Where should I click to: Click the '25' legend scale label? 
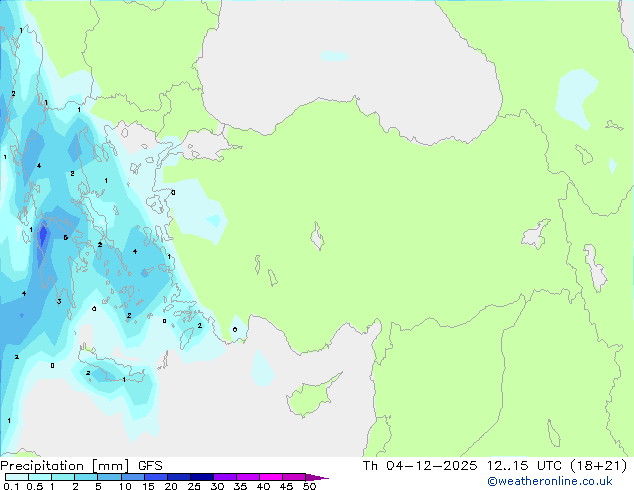click(194, 486)
